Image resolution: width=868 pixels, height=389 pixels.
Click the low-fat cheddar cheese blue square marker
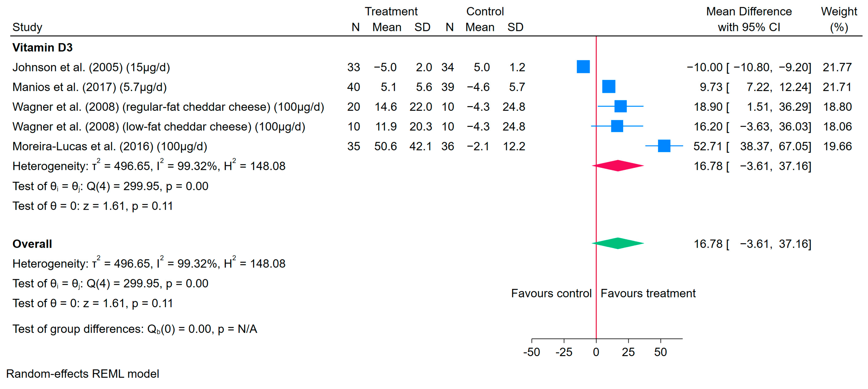click(617, 126)
